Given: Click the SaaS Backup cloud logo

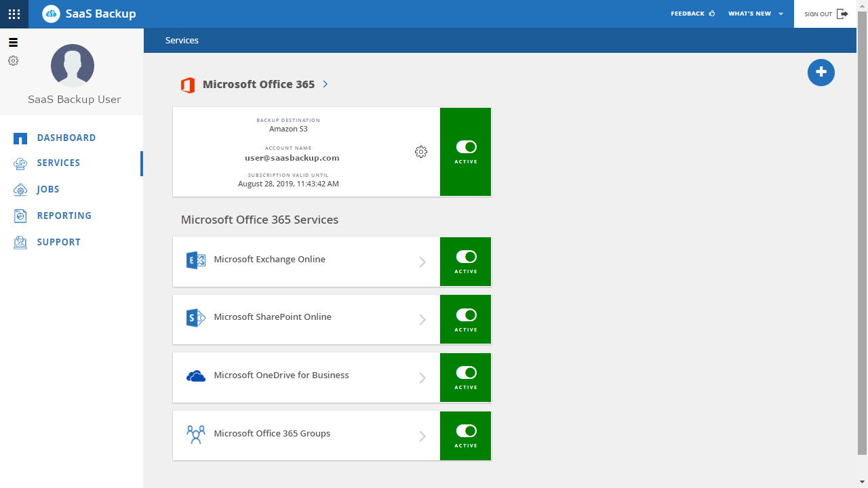Looking at the screenshot, I should pos(51,14).
